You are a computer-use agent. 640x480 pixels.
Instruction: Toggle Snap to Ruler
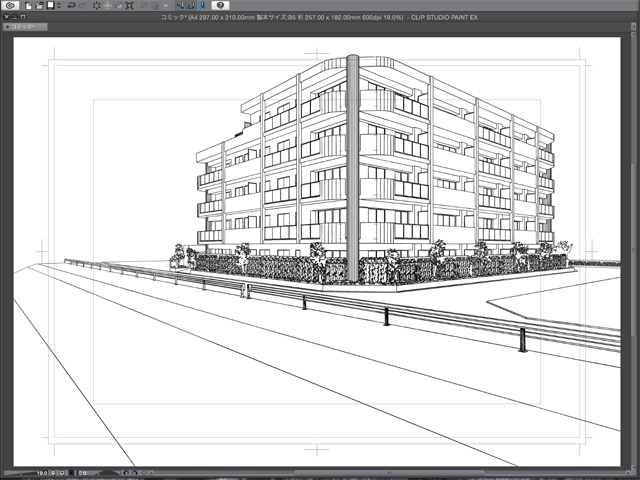coord(180,5)
